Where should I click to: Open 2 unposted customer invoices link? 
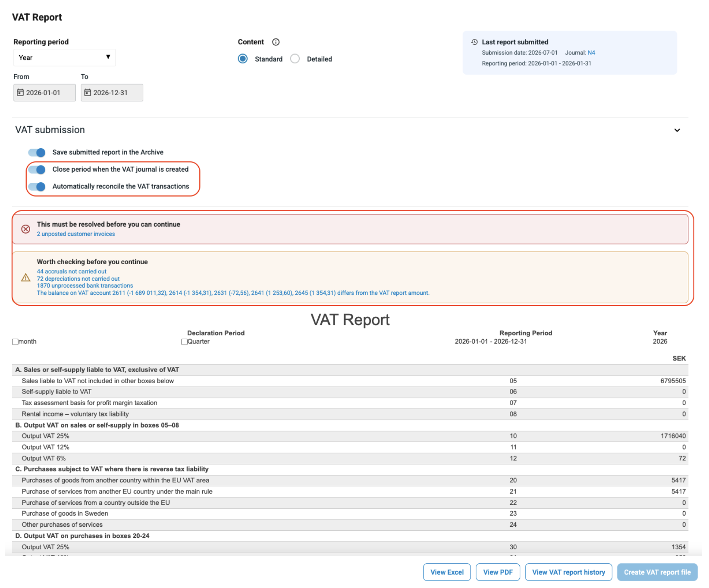tap(76, 234)
